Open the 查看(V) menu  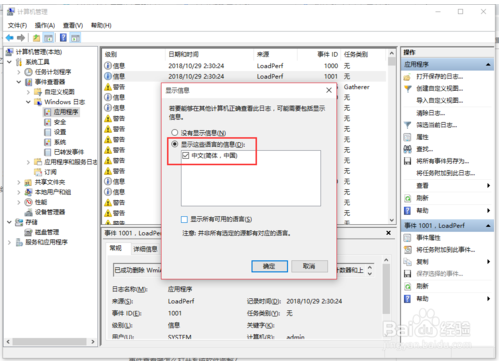pos(73,25)
